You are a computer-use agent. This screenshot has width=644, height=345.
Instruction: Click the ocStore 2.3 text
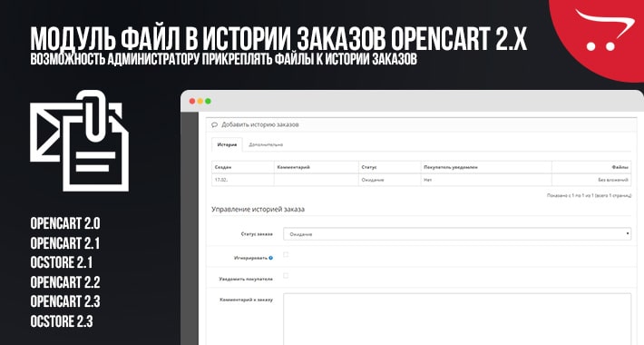point(62,321)
